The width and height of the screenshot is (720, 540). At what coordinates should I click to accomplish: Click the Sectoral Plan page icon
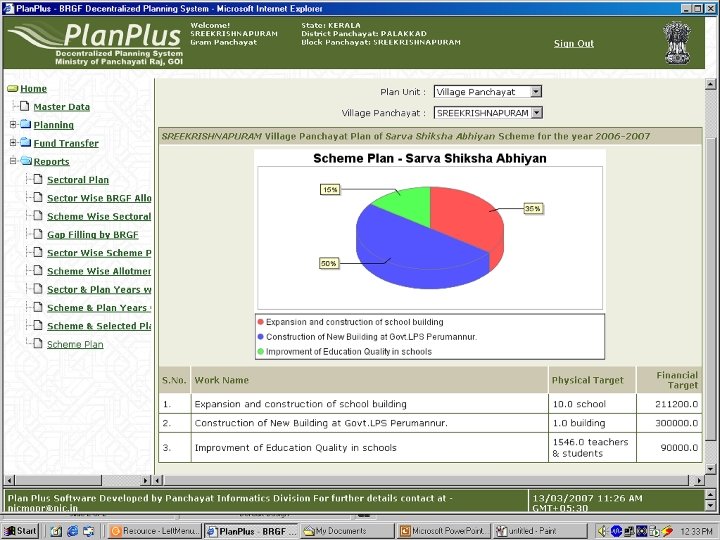tap(39, 179)
